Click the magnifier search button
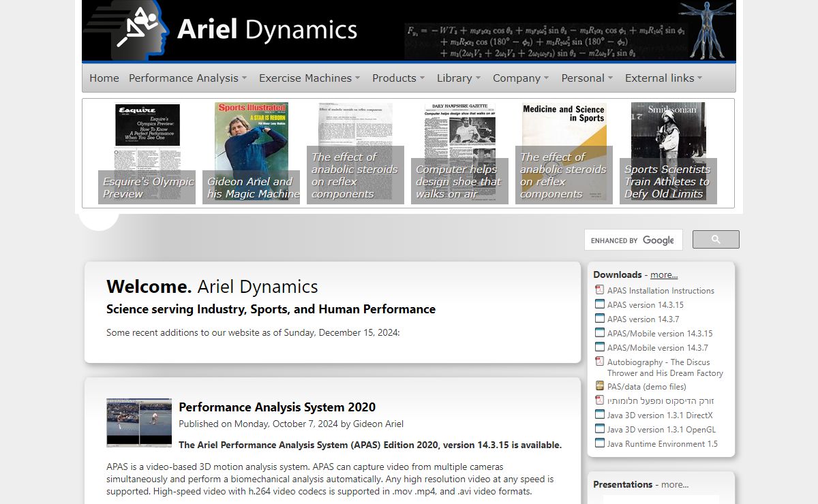Viewport: 818px width, 504px height. [x=716, y=240]
